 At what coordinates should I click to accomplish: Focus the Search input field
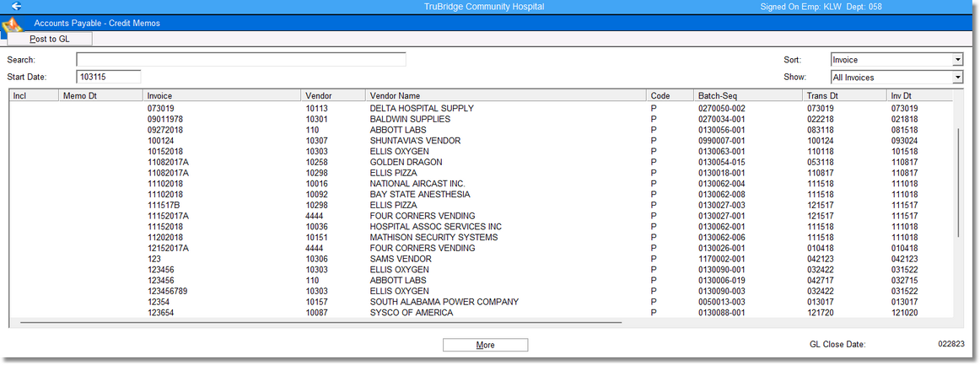pos(240,60)
